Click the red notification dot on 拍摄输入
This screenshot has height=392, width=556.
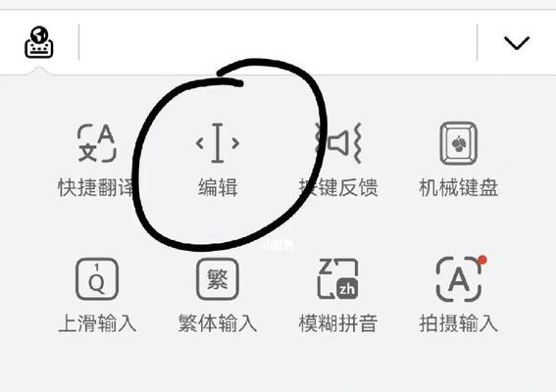[x=481, y=260]
